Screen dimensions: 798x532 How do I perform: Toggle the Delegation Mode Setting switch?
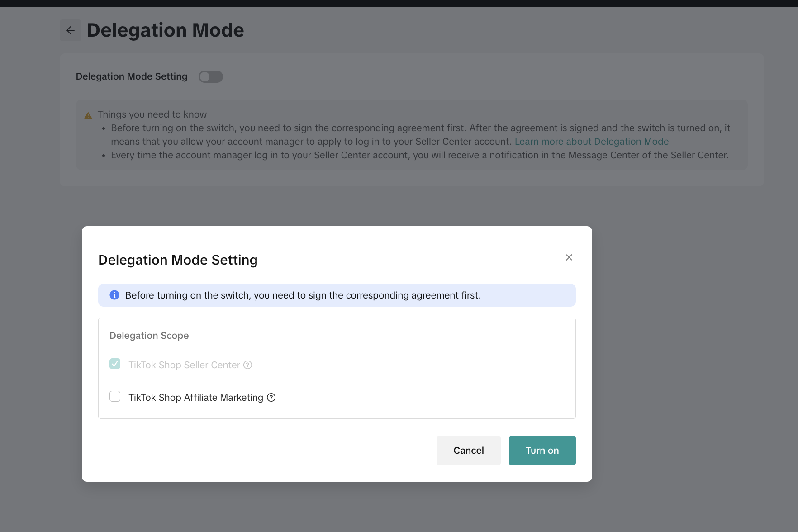[x=211, y=77]
